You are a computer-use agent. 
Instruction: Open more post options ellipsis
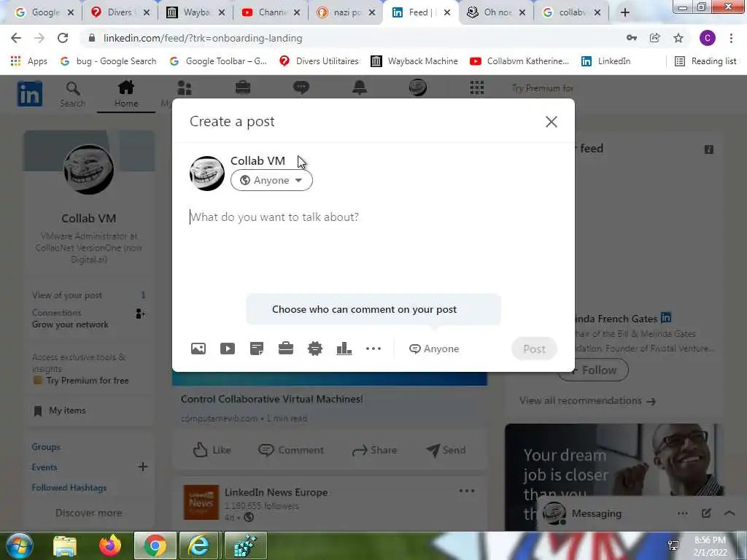coord(373,349)
